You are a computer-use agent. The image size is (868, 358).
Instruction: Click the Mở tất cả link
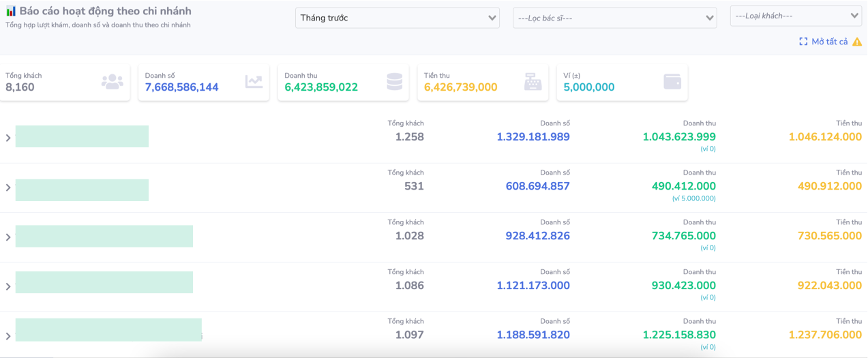(829, 42)
